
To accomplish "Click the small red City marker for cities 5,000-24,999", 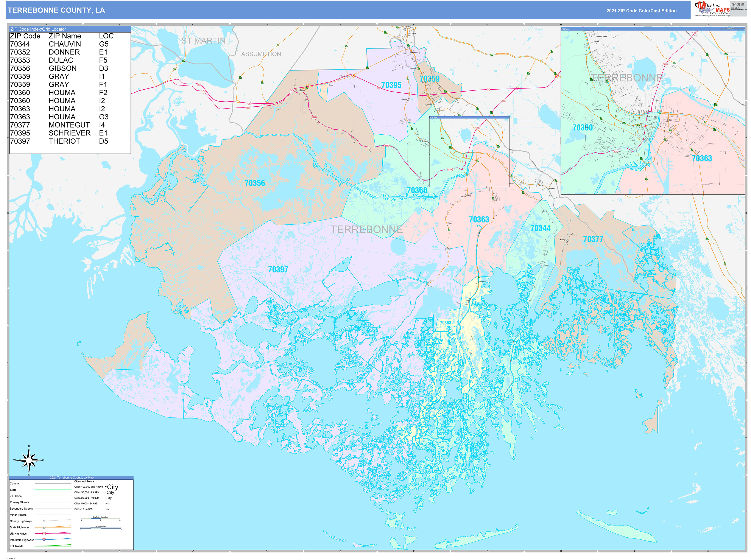I will 106,503.
